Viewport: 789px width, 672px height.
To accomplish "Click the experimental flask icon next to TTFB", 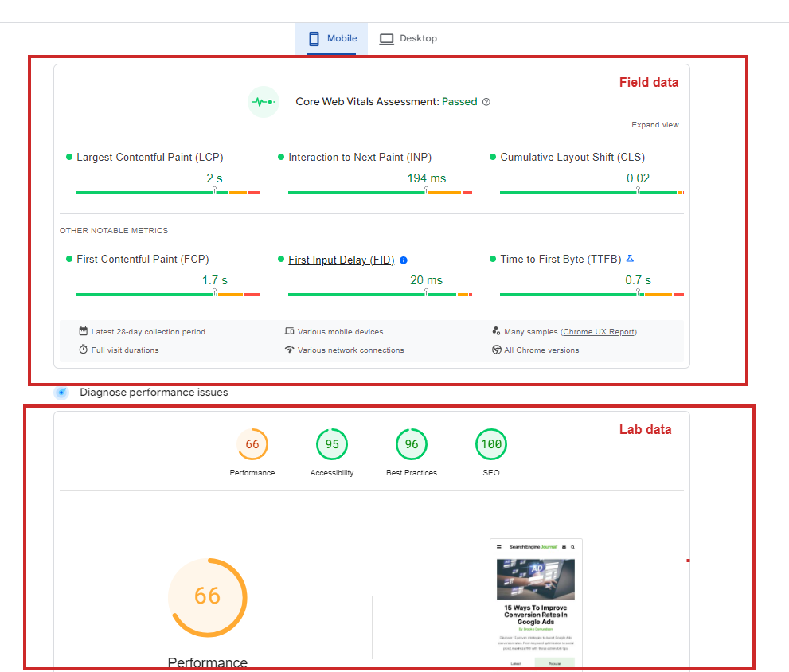I will (x=630, y=259).
